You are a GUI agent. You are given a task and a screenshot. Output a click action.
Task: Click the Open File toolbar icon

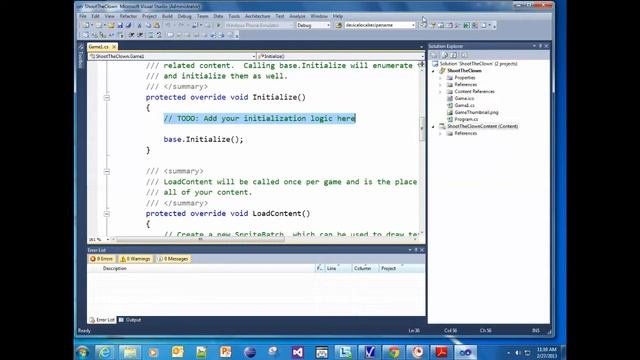tap(111, 25)
